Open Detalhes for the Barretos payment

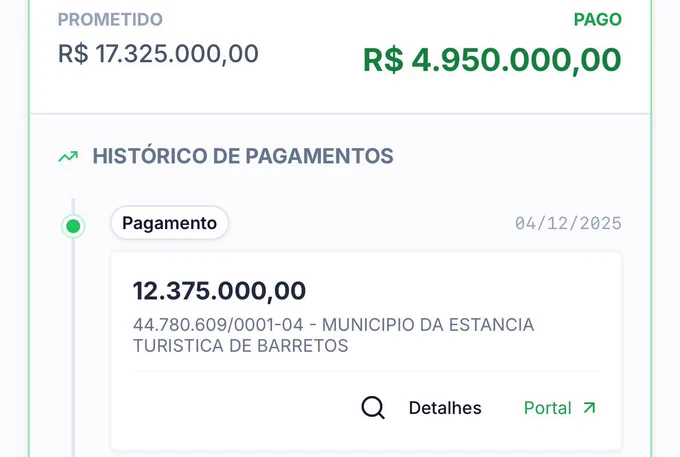(x=445, y=408)
